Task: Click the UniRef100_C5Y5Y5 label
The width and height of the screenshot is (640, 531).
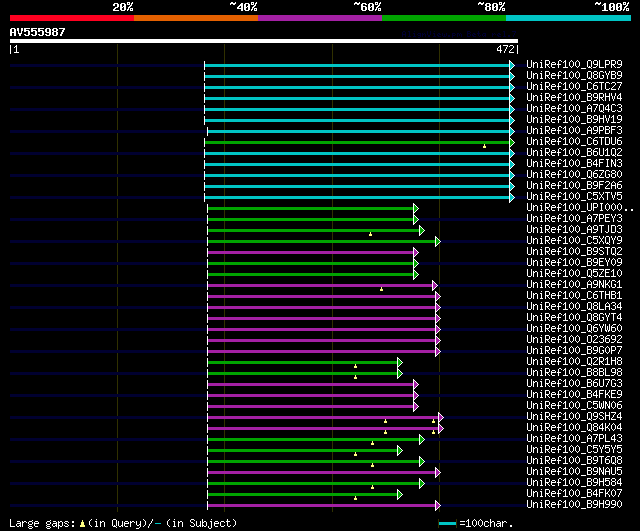Action: coord(574,450)
